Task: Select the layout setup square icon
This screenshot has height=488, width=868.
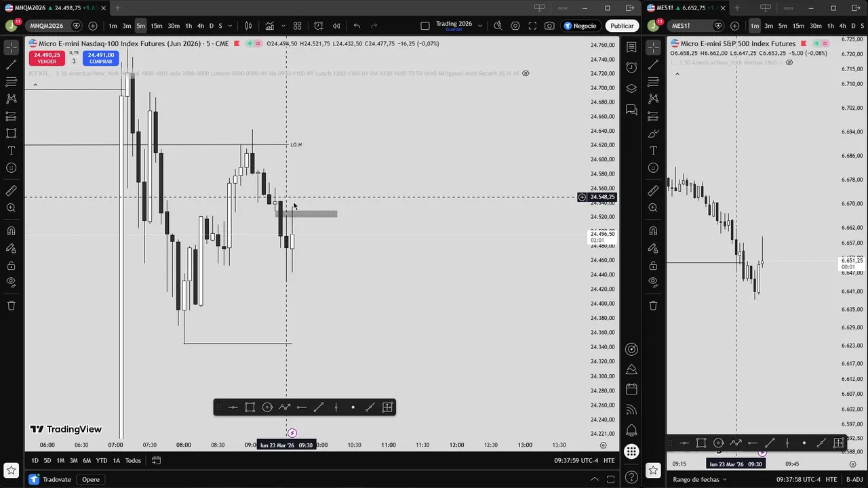Action: pyautogui.click(x=425, y=26)
